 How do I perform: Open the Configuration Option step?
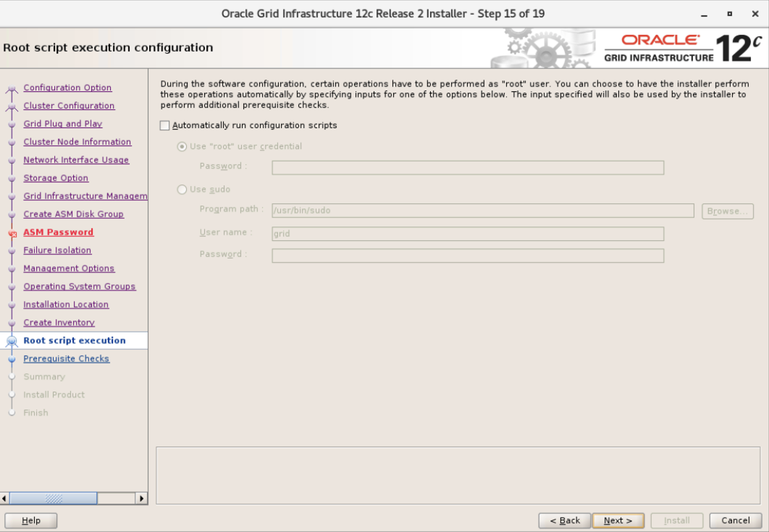[67, 88]
